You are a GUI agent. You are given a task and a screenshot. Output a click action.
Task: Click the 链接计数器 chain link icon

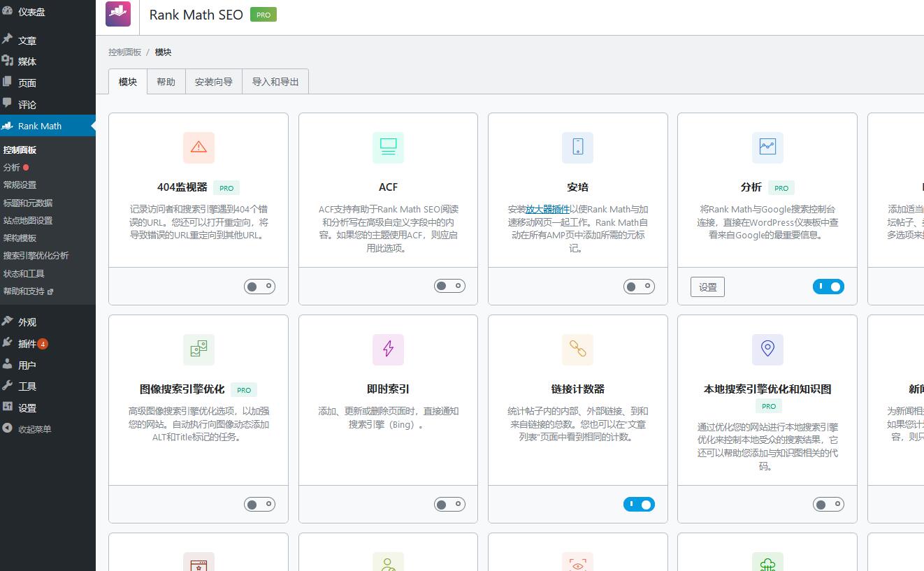point(577,349)
